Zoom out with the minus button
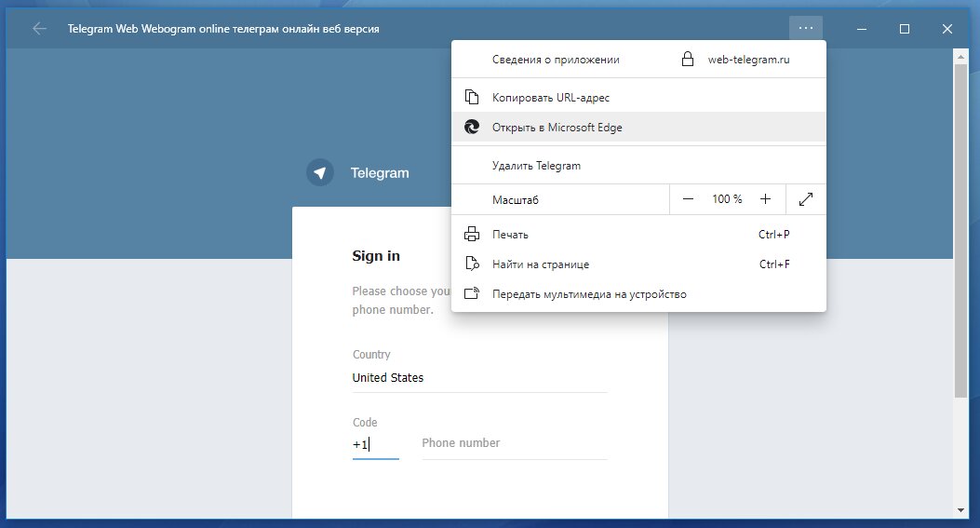 [688, 199]
